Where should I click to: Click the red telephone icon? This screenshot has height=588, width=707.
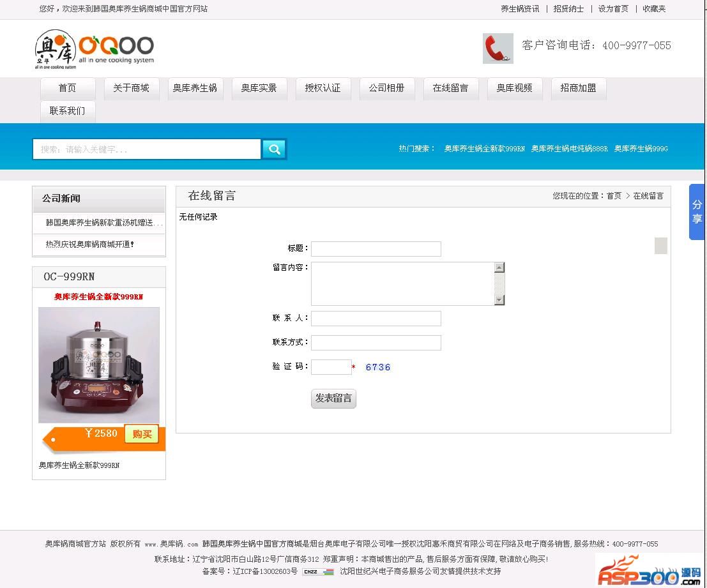498,49
